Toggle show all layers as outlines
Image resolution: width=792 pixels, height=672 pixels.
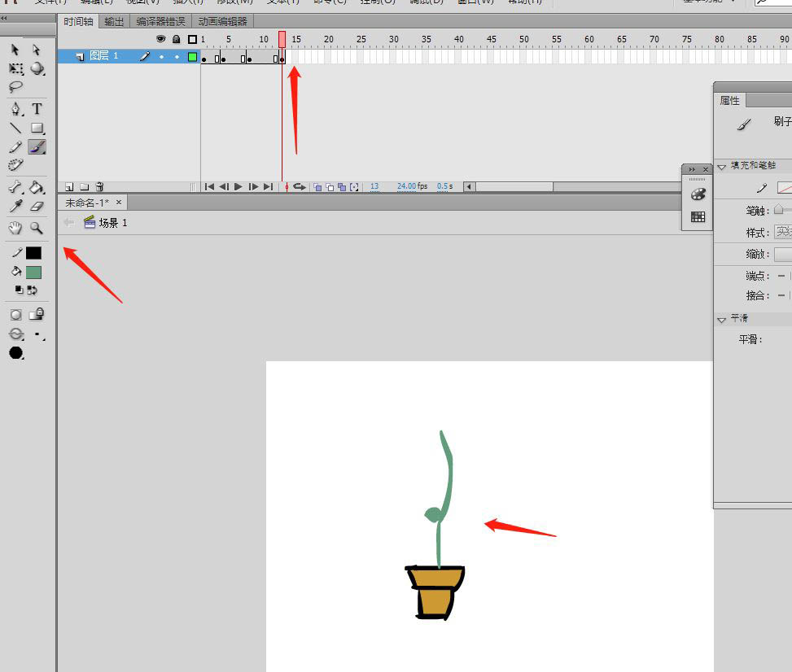[x=192, y=39]
